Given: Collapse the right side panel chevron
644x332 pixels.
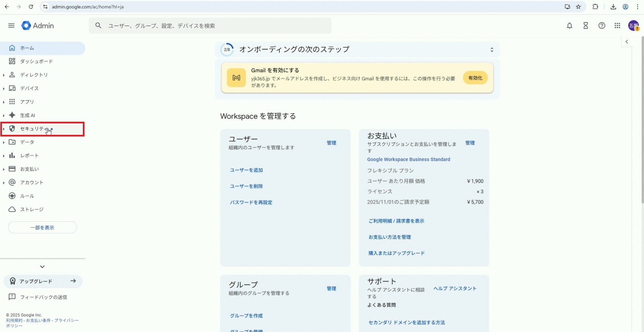Looking at the screenshot, I should (x=627, y=42).
